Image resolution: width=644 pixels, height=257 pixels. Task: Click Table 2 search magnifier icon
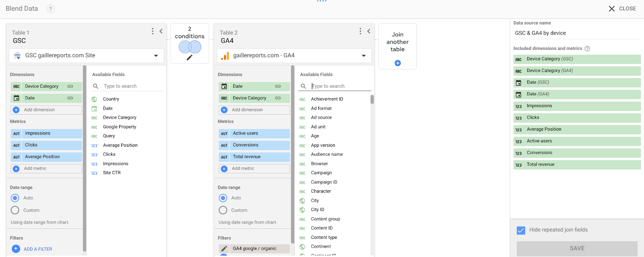(x=303, y=86)
